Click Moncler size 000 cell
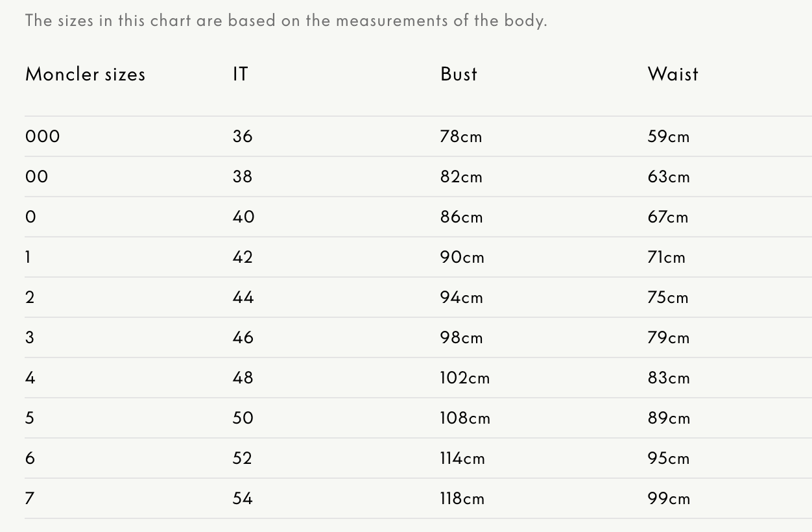Viewport: 812px width, 532px height. pyautogui.click(x=43, y=136)
